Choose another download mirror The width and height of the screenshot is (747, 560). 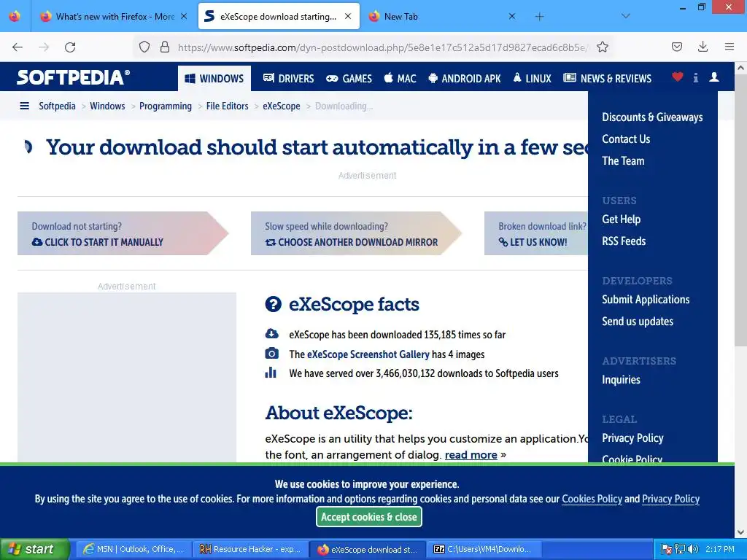click(x=356, y=233)
